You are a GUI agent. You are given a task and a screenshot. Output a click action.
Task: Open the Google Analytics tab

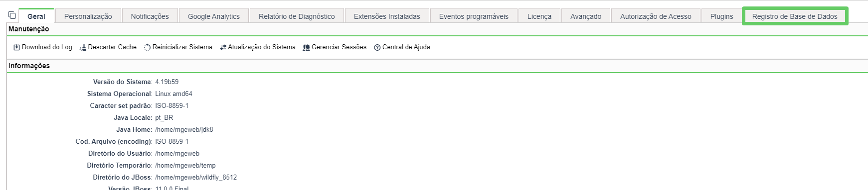tap(214, 16)
